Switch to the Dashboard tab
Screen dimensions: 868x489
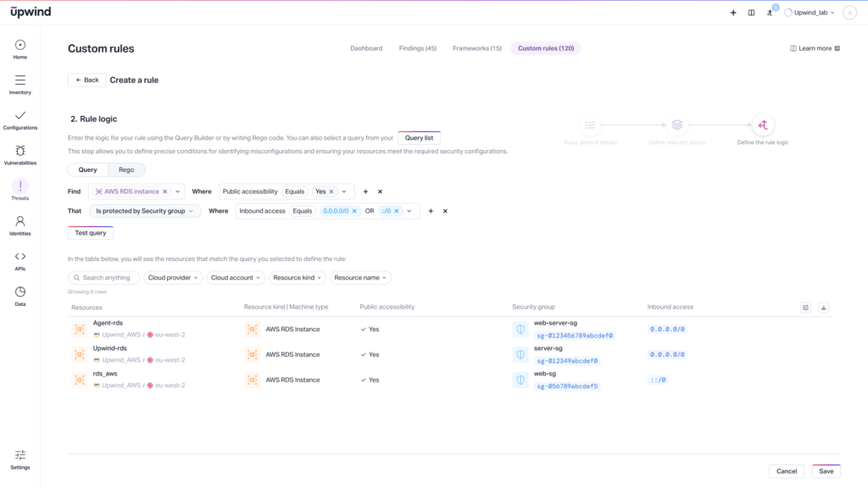coord(366,48)
